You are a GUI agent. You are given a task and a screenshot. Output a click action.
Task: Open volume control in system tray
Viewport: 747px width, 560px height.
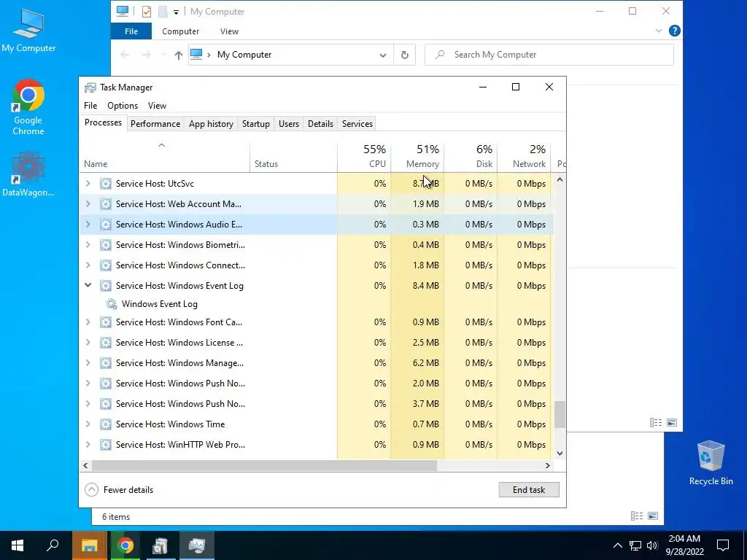pos(652,545)
